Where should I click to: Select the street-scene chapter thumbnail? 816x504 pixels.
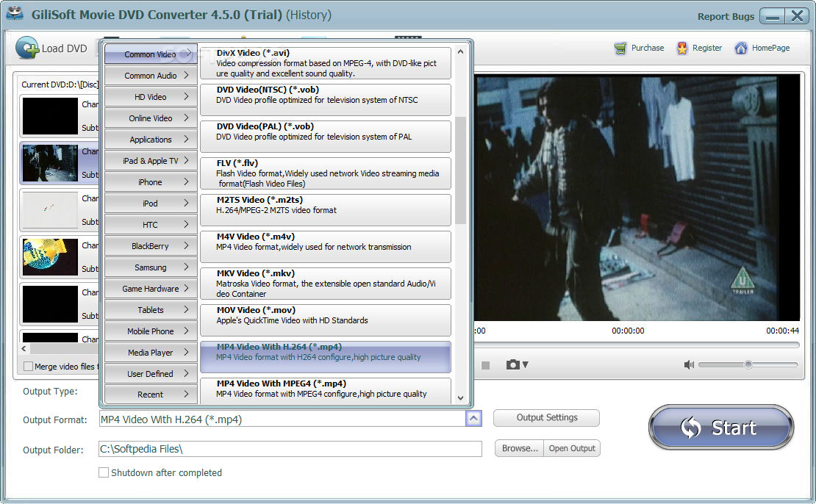[x=50, y=163]
